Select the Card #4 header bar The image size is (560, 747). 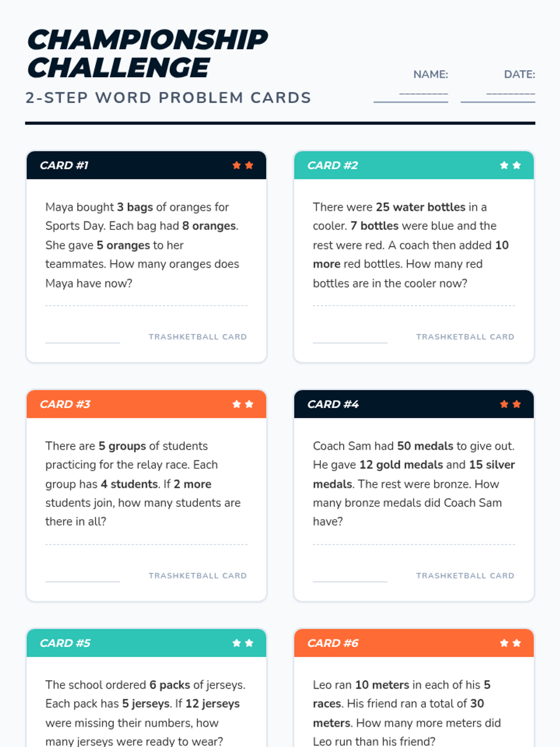point(414,404)
